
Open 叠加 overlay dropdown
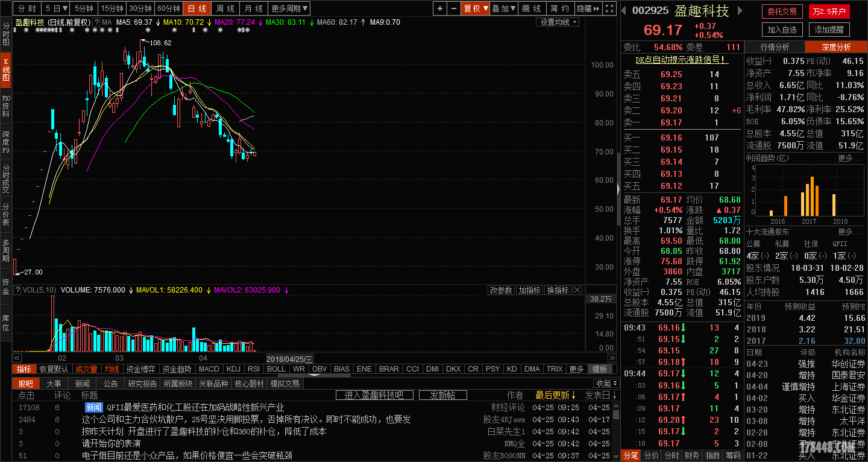coord(504,8)
